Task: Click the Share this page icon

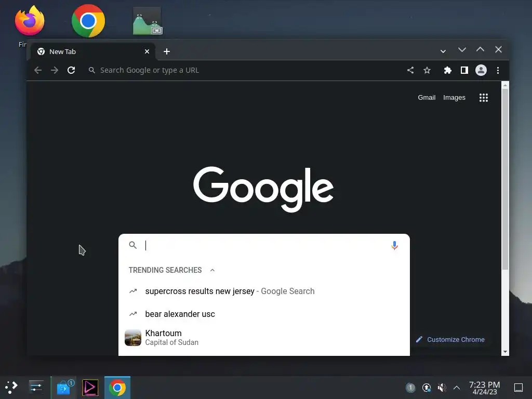Action: (410, 70)
